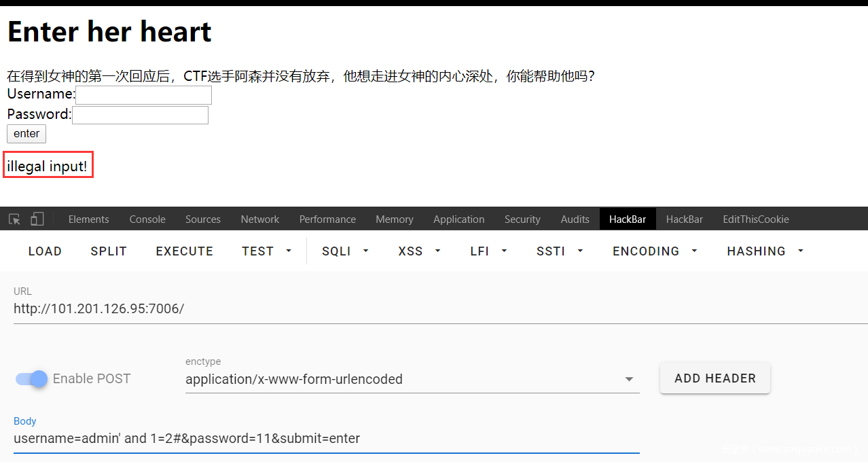Expand the LFI dropdown menu

pyautogui.click(x=488, y=251)
